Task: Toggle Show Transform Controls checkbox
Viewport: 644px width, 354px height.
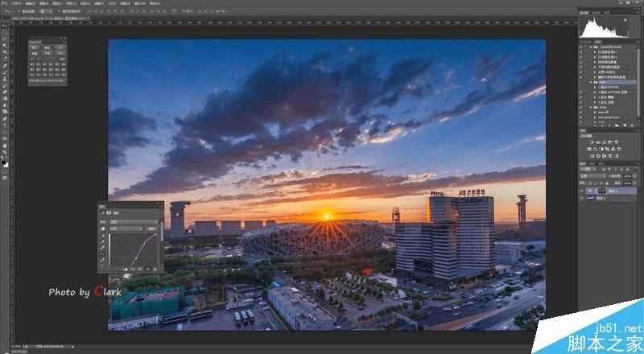Action: [59, 11]
